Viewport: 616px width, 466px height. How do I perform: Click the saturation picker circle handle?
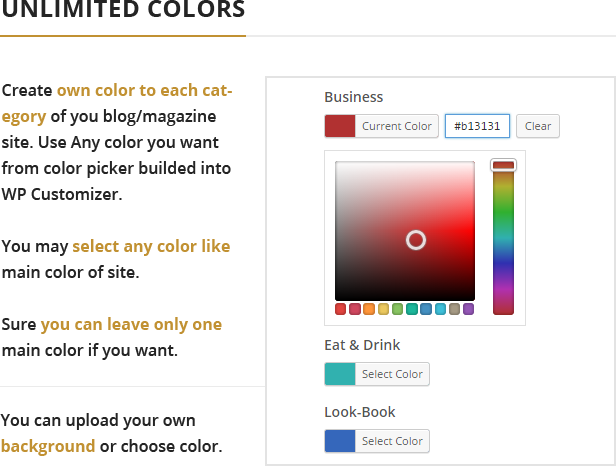(416, 240)
